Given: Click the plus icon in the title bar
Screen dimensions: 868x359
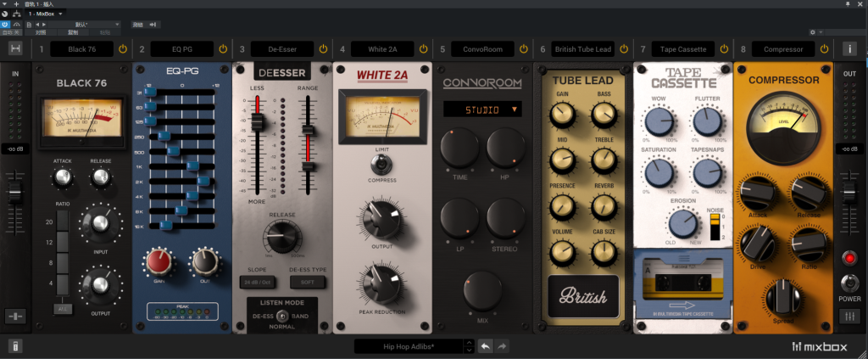Looking at the screenshot, I should pos(16,4).
